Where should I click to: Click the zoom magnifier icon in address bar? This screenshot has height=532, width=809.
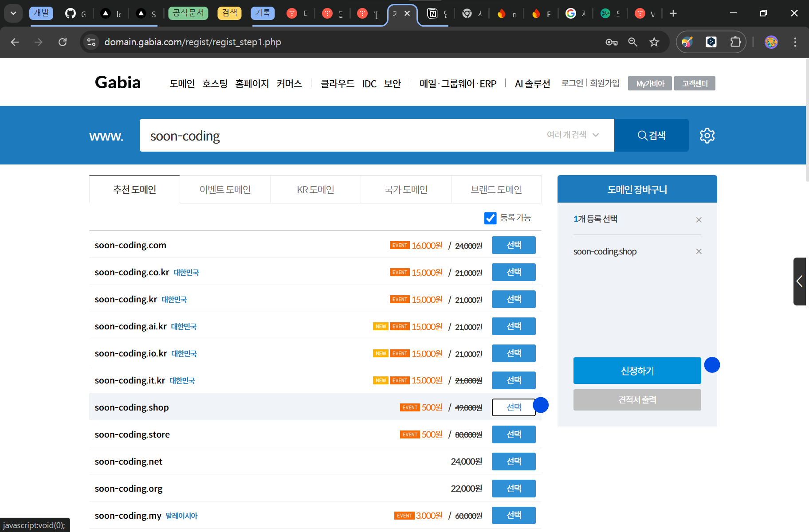[x=633, y=42]
